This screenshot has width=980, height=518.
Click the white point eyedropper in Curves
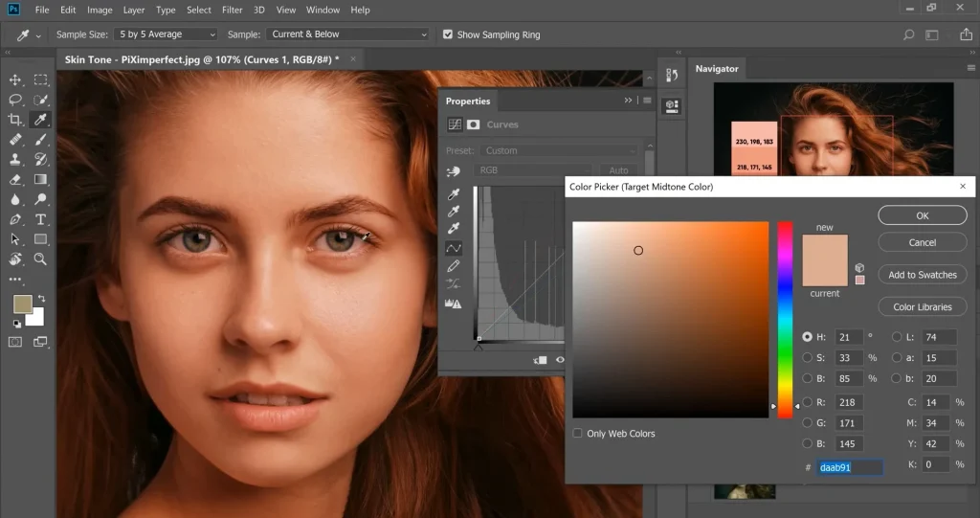(x=454, y=228)
